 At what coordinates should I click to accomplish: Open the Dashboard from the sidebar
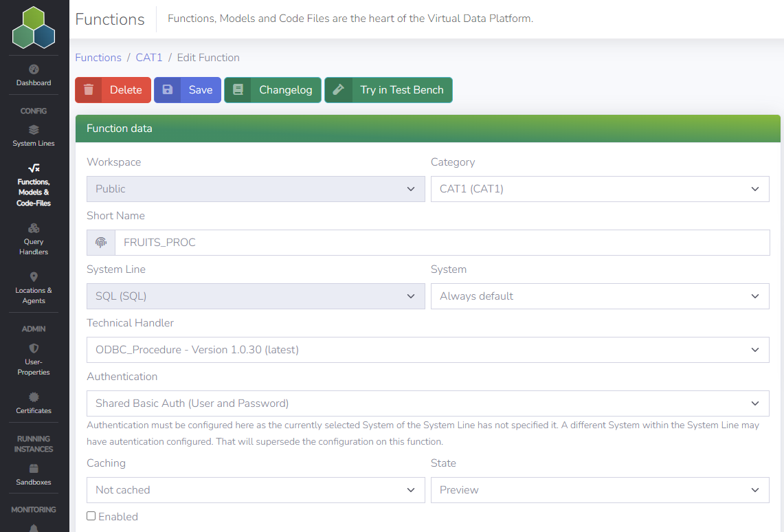[33, 76]
